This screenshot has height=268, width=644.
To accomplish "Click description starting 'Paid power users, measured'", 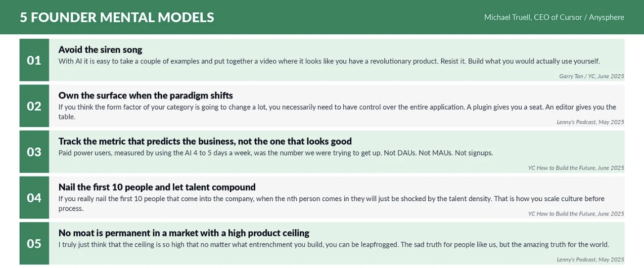I will click(x=276, y=153).
